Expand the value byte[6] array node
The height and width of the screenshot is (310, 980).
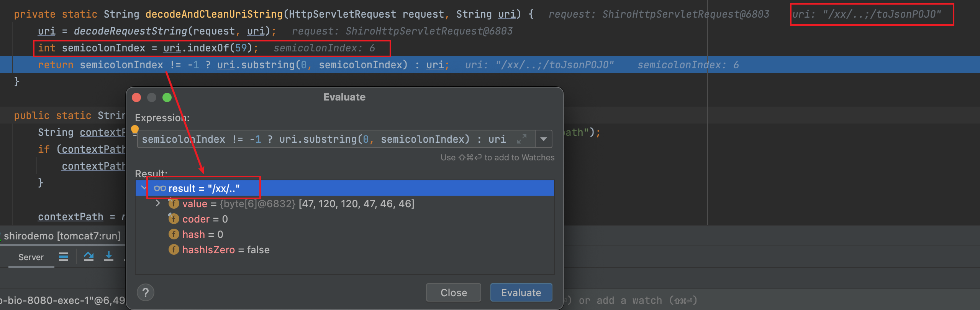(158, 203)
